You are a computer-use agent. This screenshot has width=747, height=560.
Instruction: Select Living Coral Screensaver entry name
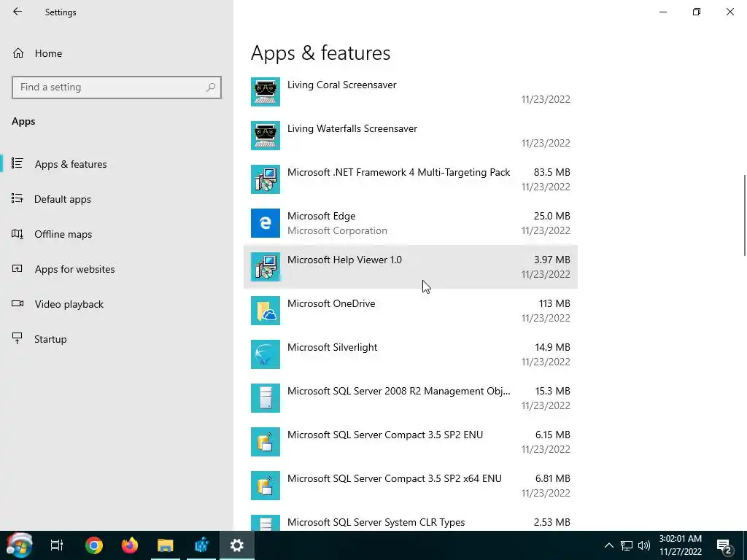coord(341,85)
